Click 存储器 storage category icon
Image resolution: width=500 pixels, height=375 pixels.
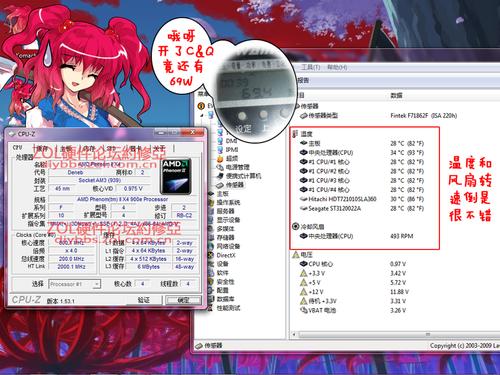pos(211,237)
